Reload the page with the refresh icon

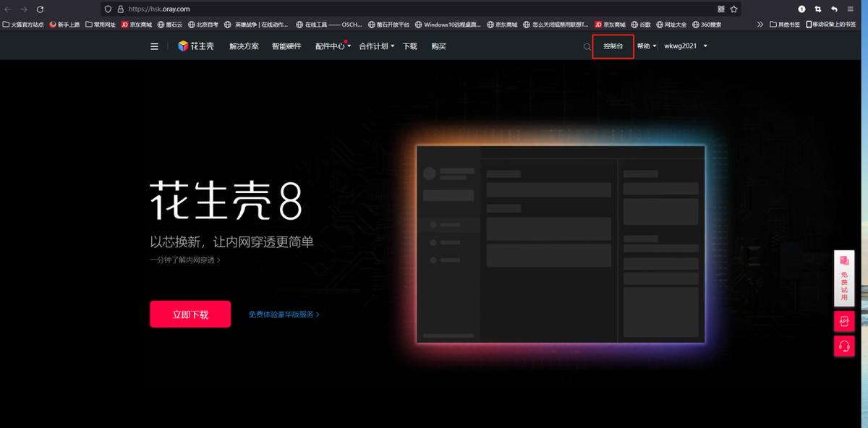(40, 9)
